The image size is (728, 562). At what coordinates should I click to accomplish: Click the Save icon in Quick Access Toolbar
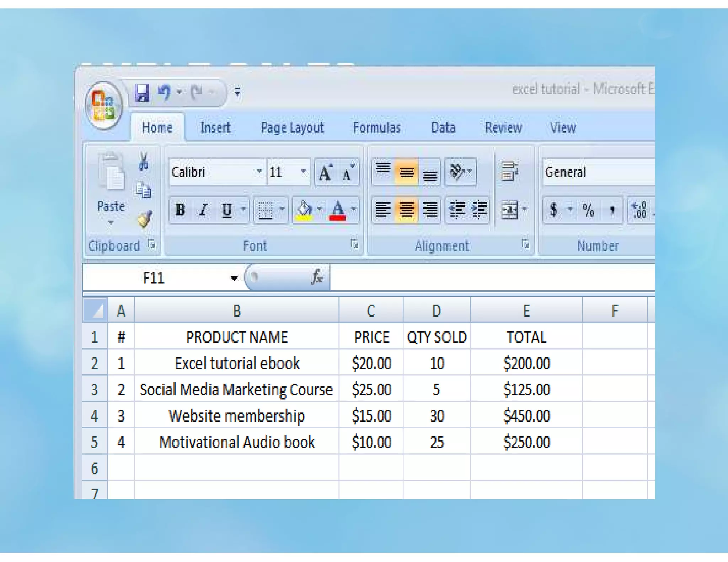point(142,93)
